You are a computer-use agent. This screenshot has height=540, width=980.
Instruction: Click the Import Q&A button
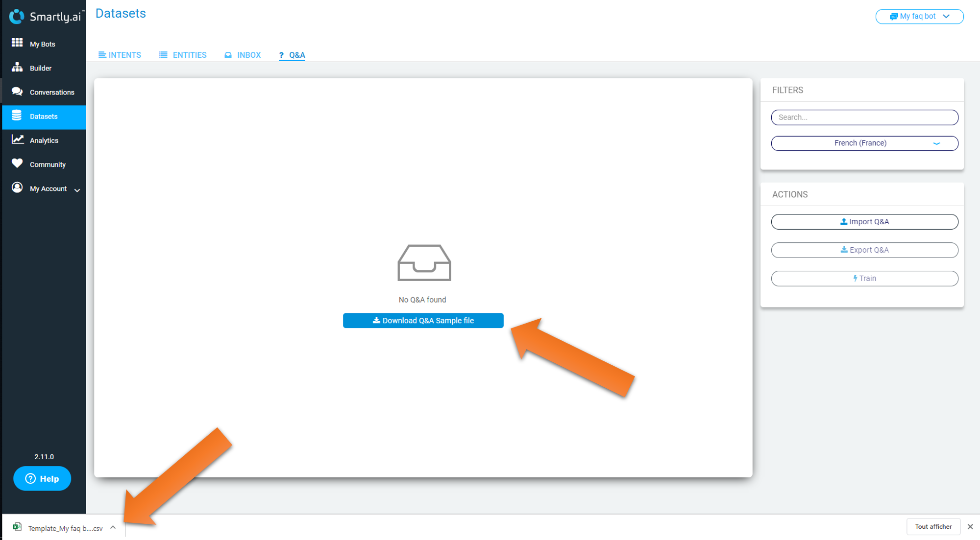point(864,222)
